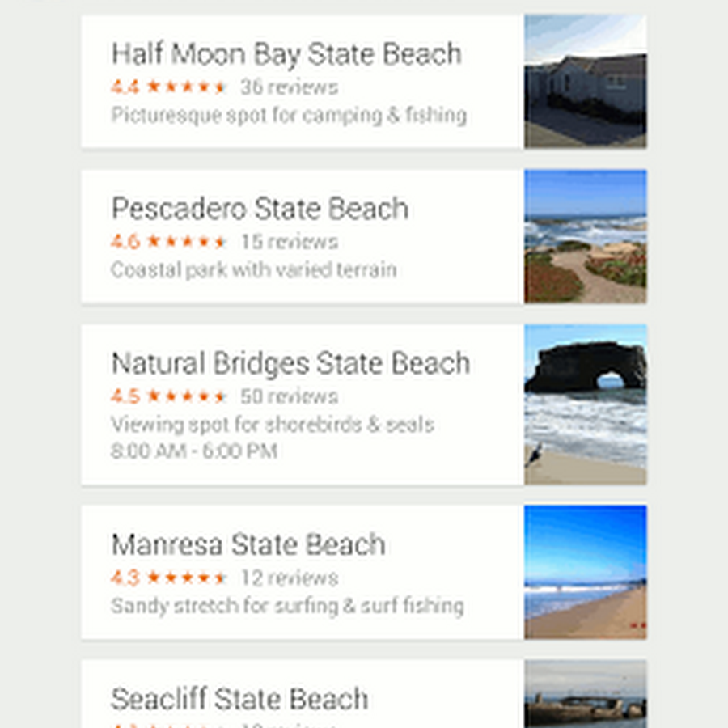The image size is (728, 728).
Task: Select the Manresa beach photo
Action: (585, 572)
